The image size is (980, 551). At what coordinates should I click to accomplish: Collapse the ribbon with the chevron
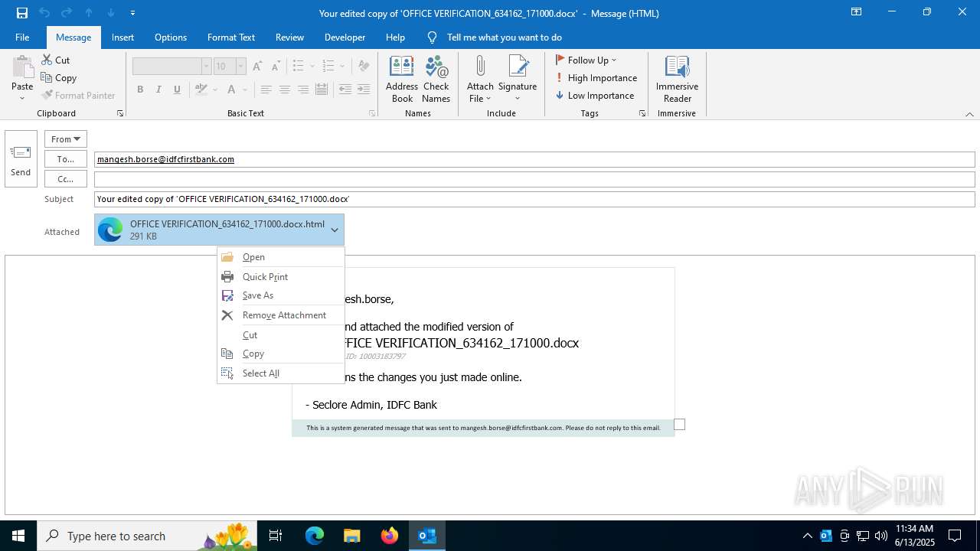click(969, 114)
